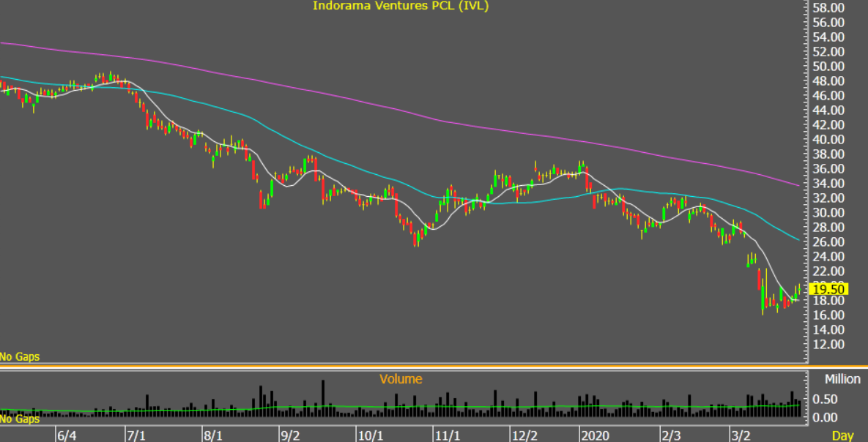Click the chart title Indorama Ventures PCL (IVL)
Image resolution: width=868 pixels, height=442 pixels.
(x=401, y=6)
